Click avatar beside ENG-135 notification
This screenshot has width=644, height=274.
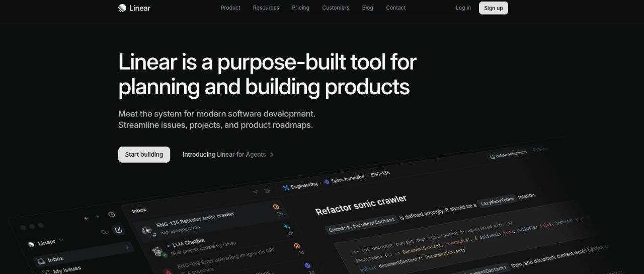[147, 230]
